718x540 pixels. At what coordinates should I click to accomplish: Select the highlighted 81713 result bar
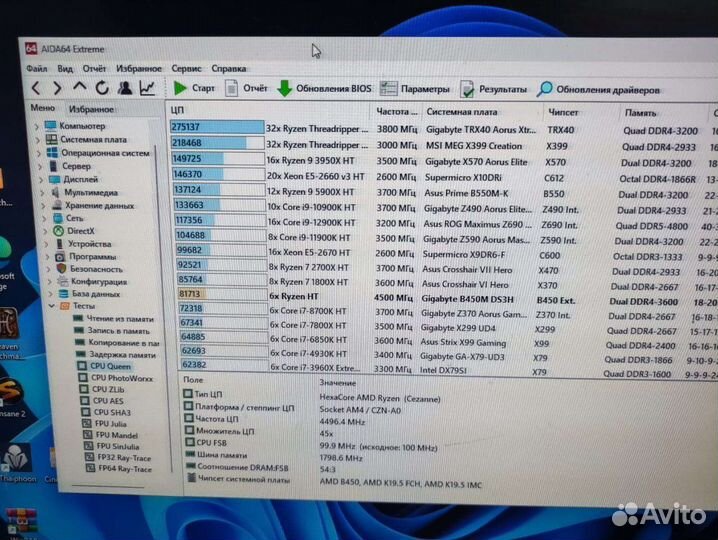coord(223,294)
